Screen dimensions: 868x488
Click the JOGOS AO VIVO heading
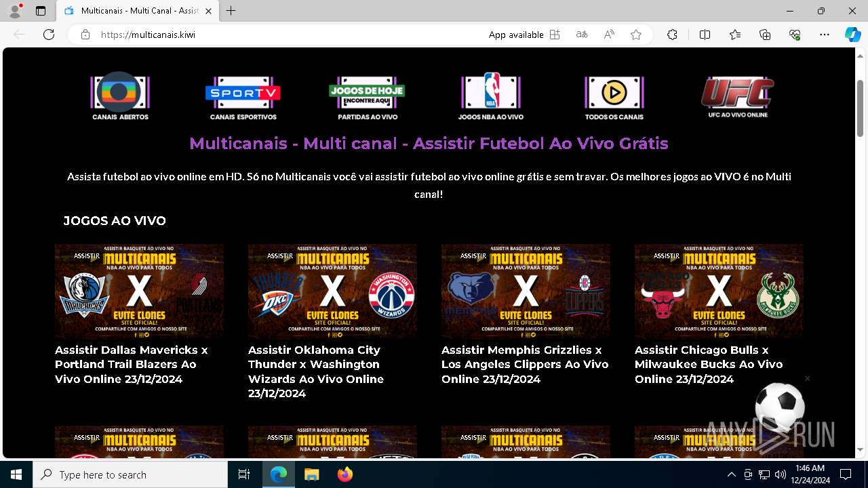[x=115, y=221]
